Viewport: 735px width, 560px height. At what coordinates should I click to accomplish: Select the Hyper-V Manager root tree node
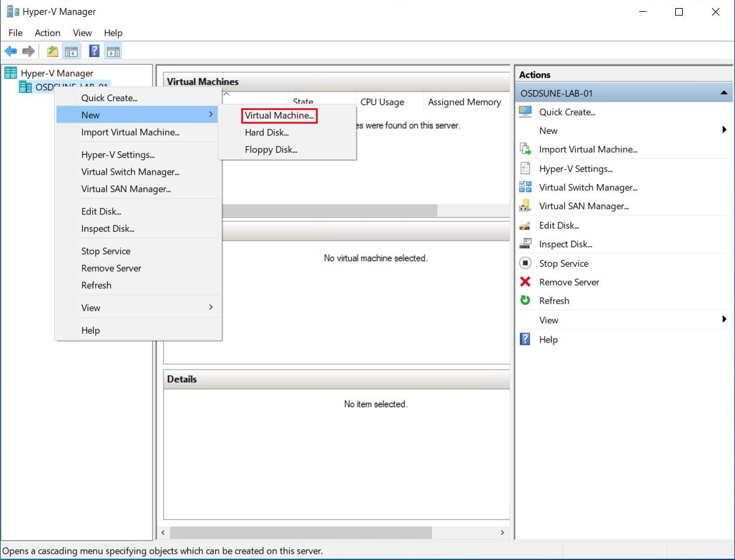click(x=57, y=73)
